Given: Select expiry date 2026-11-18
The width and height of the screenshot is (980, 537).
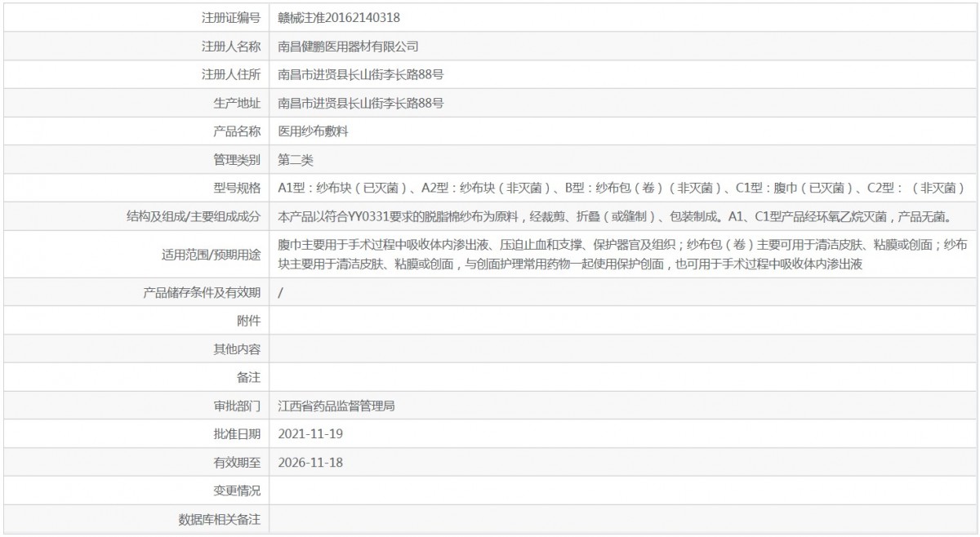Looking at the screenshot, I should pyautogui.click(x=311, y=462).
